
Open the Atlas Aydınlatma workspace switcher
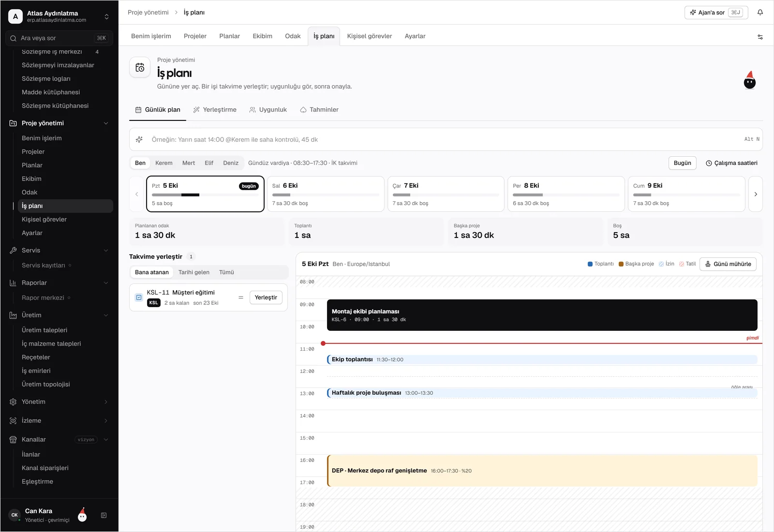pyautogui.click(x=59, y=16)
